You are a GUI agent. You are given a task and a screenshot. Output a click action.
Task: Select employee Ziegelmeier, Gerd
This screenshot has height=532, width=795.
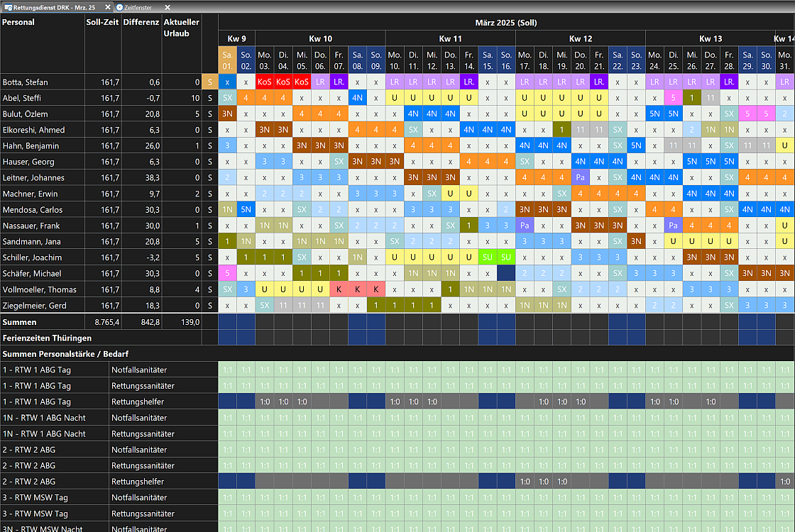click(x=33, y=305)
